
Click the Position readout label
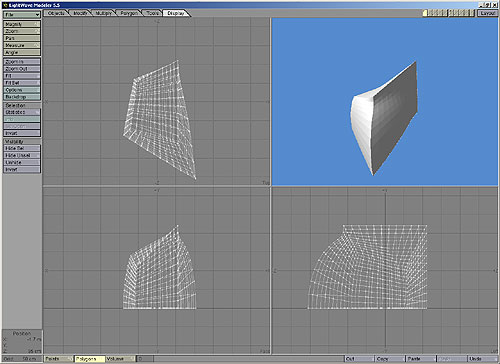coord(22,333)
